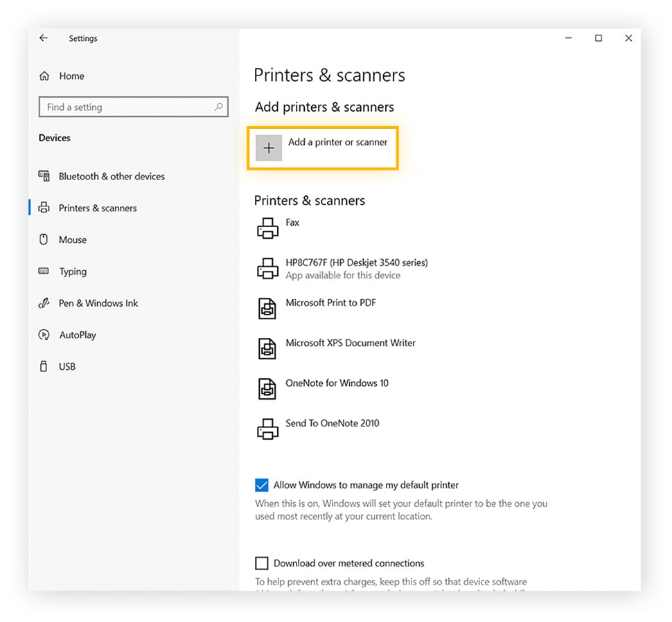Viewport: 672px width, 622px height.
Task: Click the Microsoft XPS Document Writer icon
Action: (268, 348)
